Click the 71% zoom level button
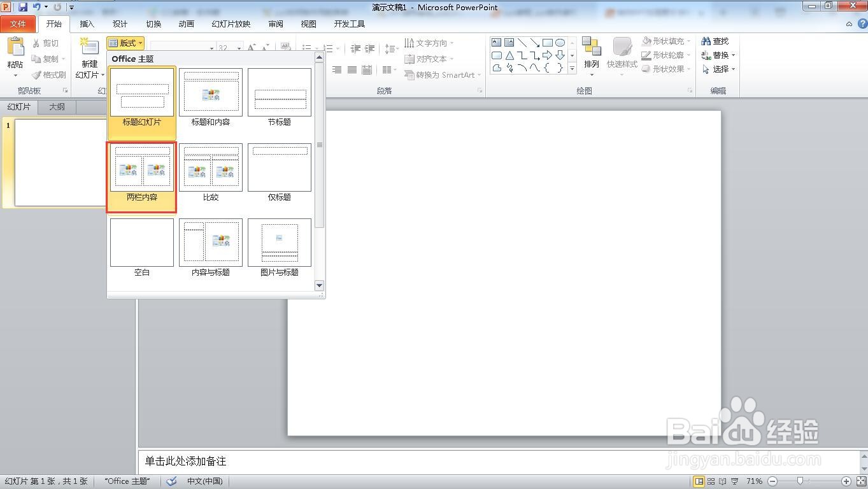Viewport: 868px width, 489px height. click(754, 481)
